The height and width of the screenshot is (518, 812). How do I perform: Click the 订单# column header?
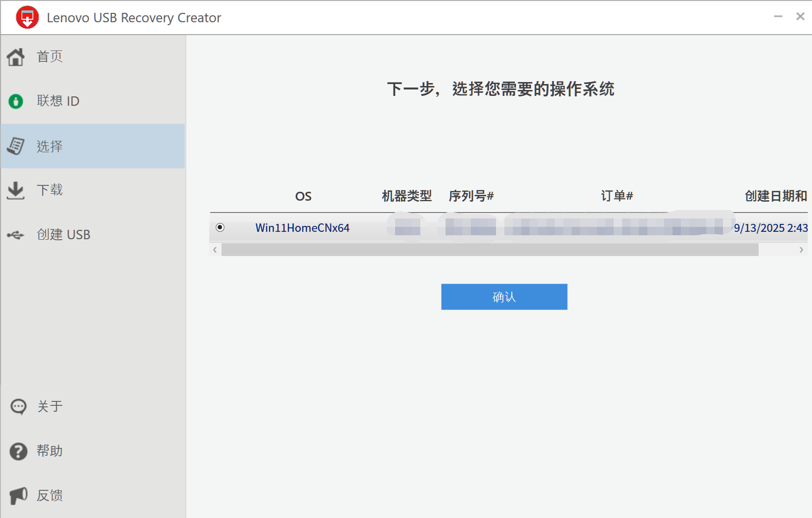point(617,196)
